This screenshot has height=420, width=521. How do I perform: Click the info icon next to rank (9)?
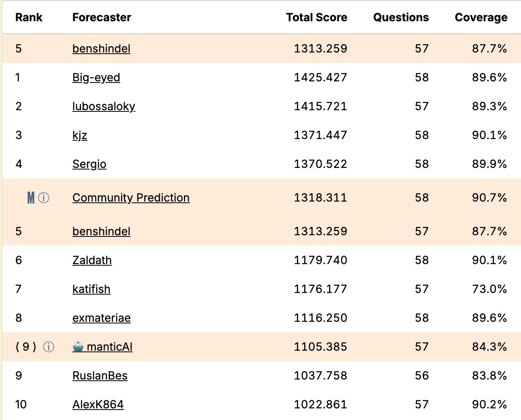(x=48, y=347)
